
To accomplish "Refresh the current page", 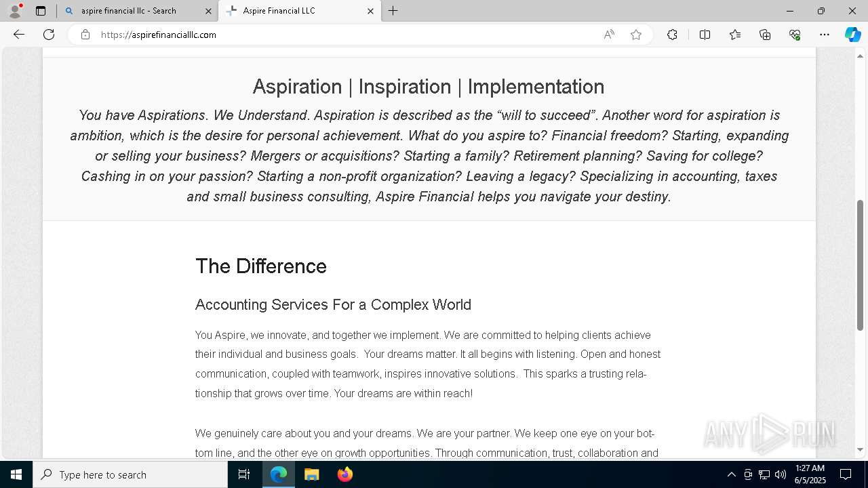I will click(x=49, y=35).
